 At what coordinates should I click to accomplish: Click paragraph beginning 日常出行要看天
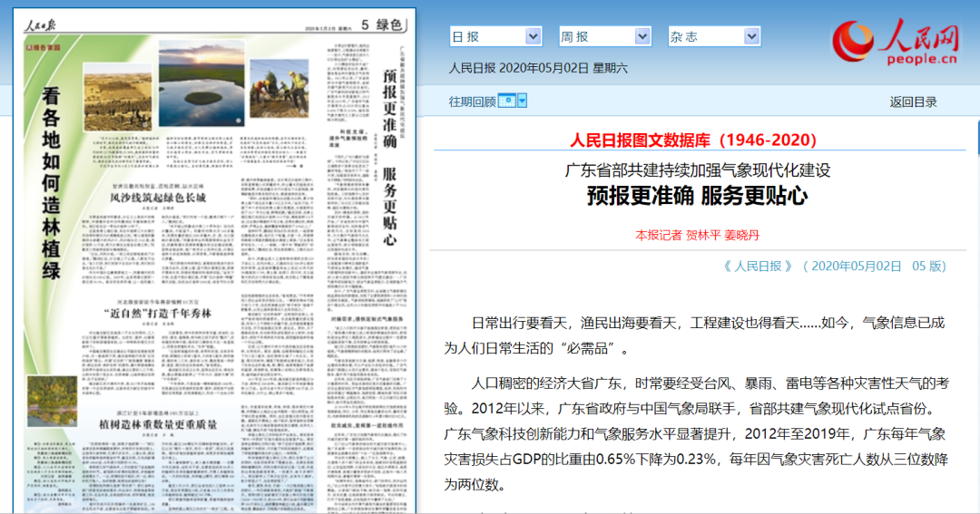coord(695,335)
